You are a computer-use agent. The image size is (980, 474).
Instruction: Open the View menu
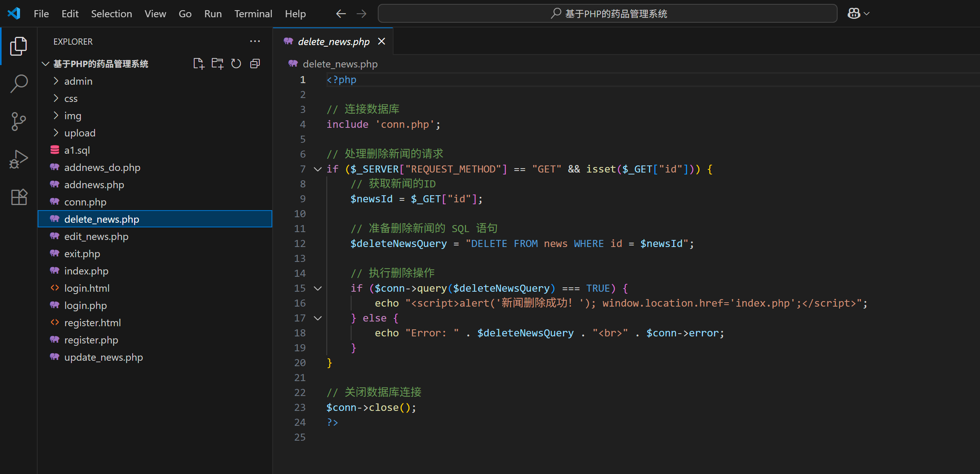coord(155,14)
